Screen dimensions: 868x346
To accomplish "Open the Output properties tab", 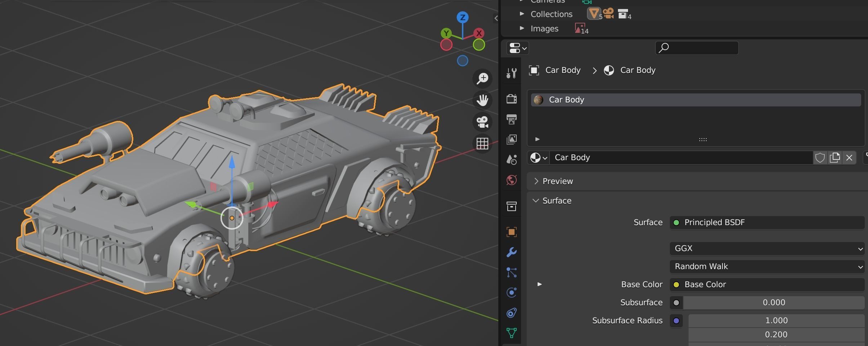I will coord(511,119).
